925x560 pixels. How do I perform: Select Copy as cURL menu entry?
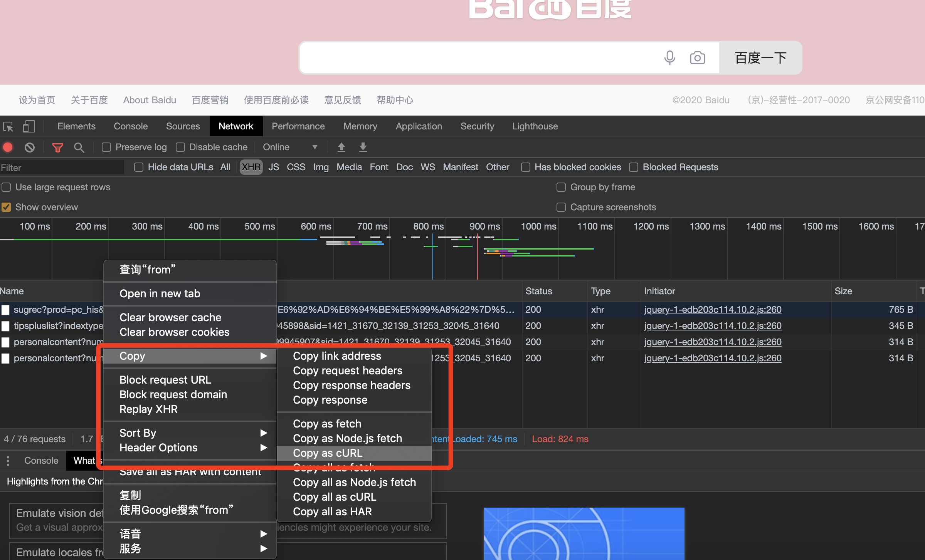[x=328, y=453]
